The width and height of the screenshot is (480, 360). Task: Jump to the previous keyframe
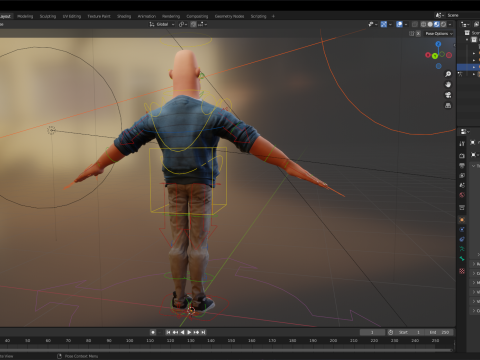(x=175, y=332)
